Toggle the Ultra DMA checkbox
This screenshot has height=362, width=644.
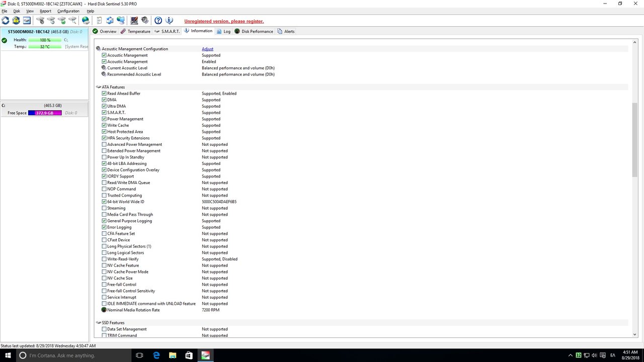(104, 106)
